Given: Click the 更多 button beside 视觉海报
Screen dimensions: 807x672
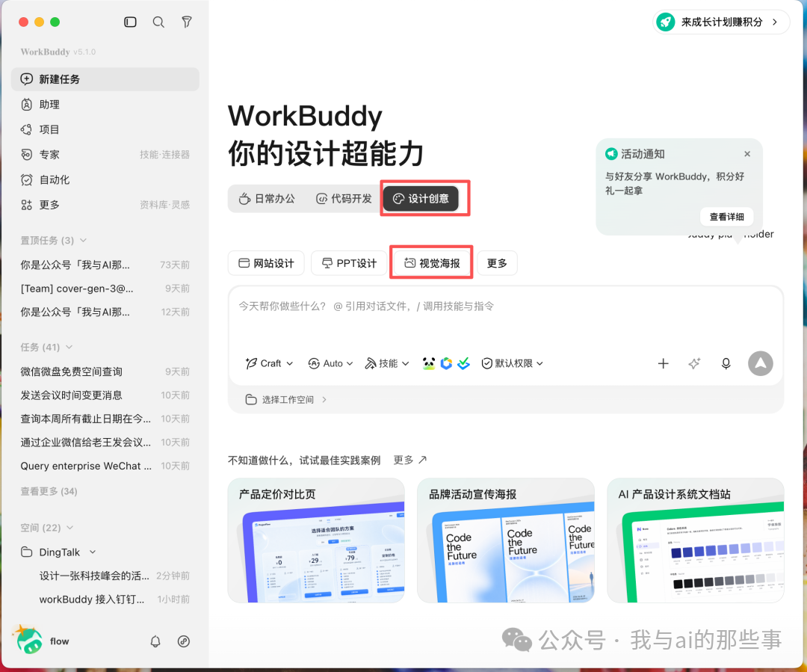Looking at the screenshot, I should (x=497, y=264).
